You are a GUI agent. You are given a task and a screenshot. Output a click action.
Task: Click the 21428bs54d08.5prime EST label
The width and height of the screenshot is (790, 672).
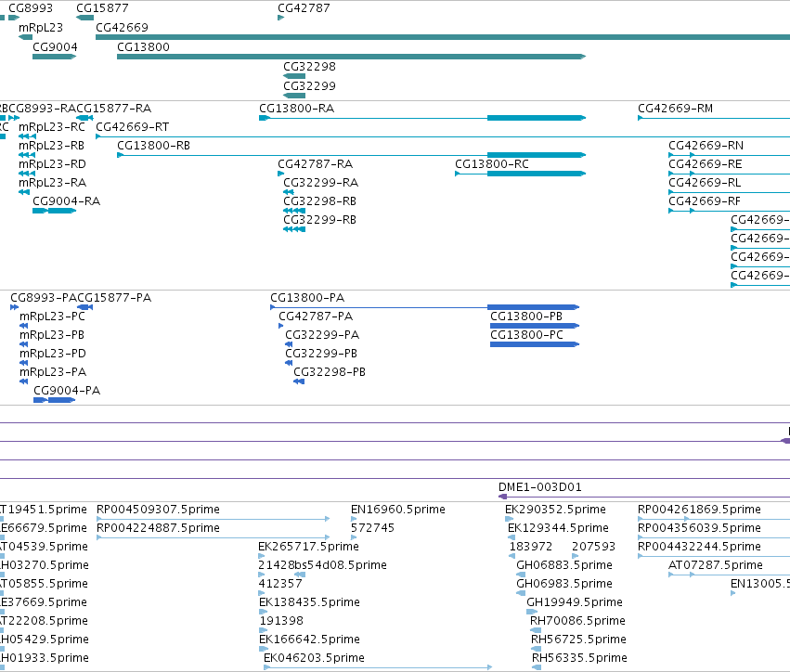click(x=322, y=565)
